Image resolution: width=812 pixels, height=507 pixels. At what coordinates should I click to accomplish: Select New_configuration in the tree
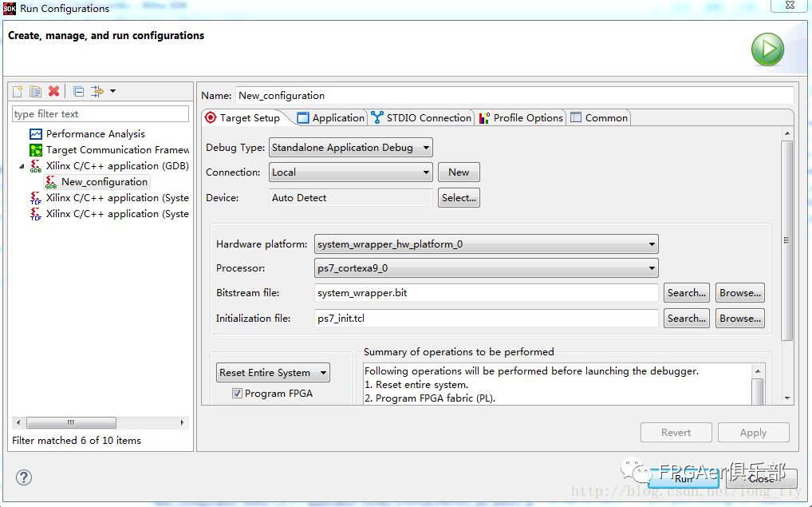coord(104,182)
